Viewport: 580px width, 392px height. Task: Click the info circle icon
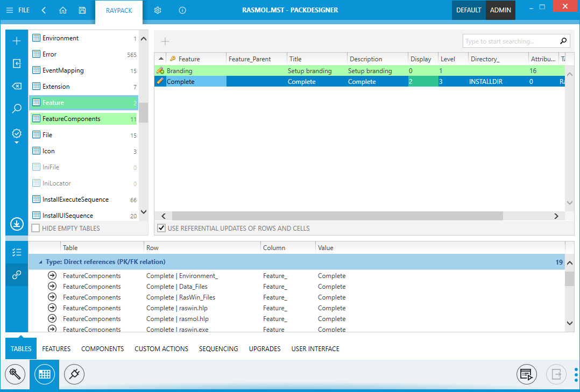pos(182,10)
